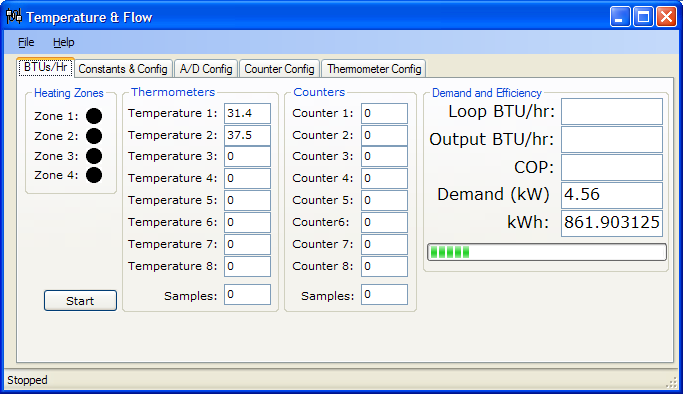Click the Thermometers group label
Screen dimensions: 683x394
click(173, 92)
